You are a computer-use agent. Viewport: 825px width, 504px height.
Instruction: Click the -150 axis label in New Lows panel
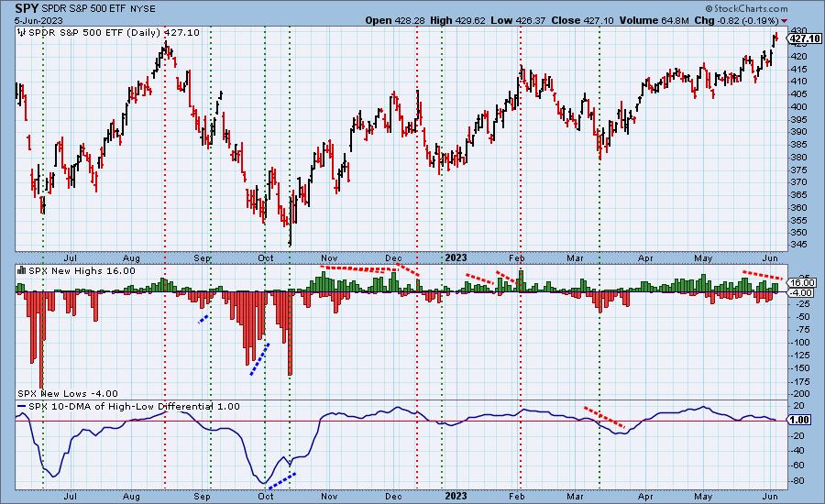point(802,367)
